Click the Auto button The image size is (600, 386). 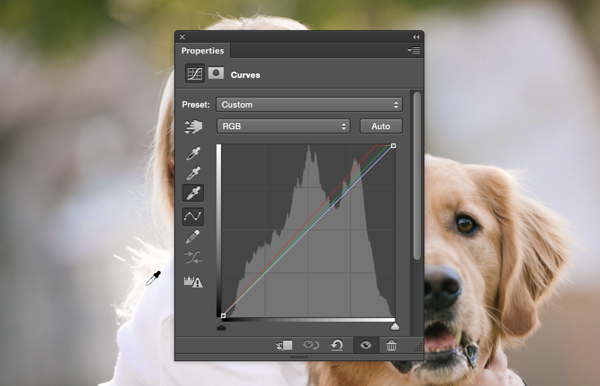point(381,126)
